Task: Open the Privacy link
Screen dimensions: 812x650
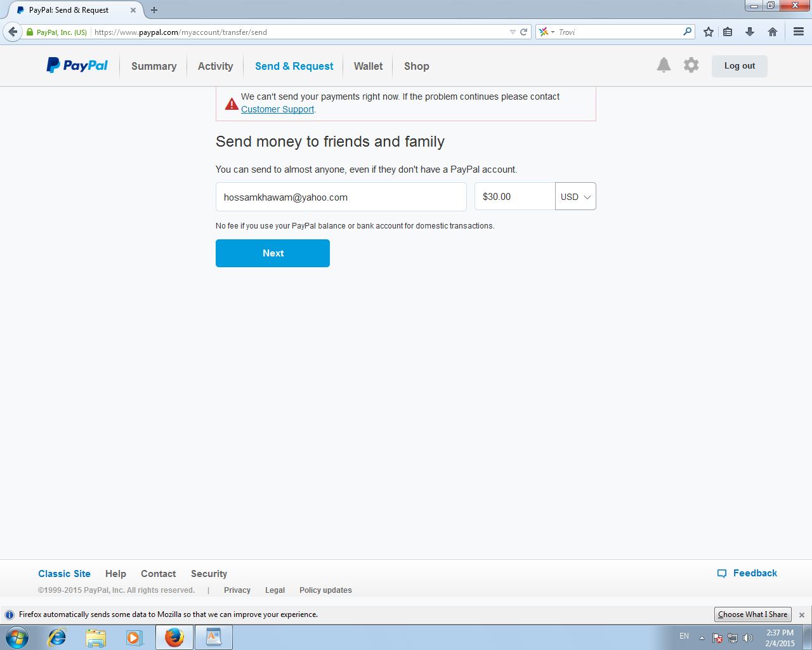Action: tap(237, 590)
